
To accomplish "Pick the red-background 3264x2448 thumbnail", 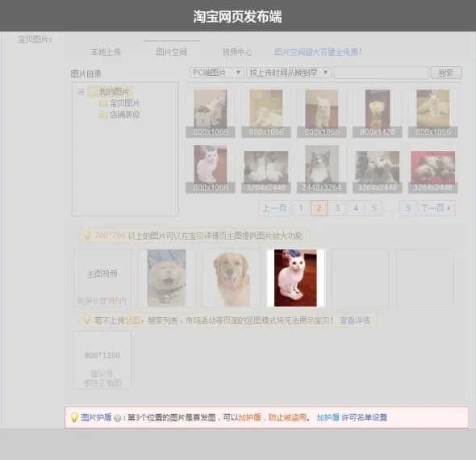I will click(x=433, y=169).
